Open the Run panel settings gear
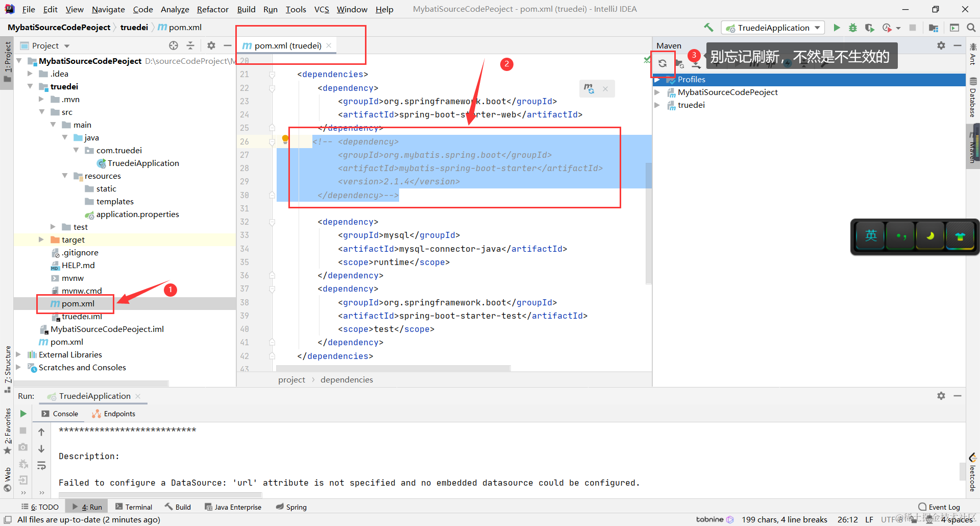The width and height of the screenshot is (980, 526). pyautogui.click(x=941, y=396)
